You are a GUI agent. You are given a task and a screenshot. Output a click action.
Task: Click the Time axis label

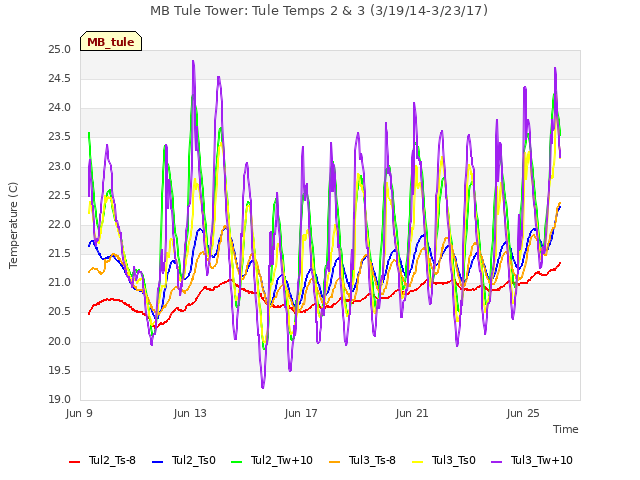[x=566, y=429]
